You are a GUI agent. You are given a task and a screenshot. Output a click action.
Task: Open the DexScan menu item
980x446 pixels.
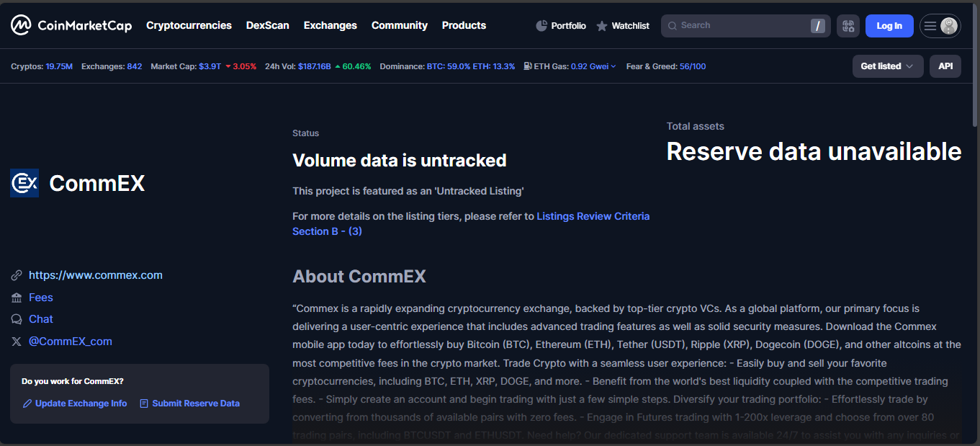click(x=267, y=25)
